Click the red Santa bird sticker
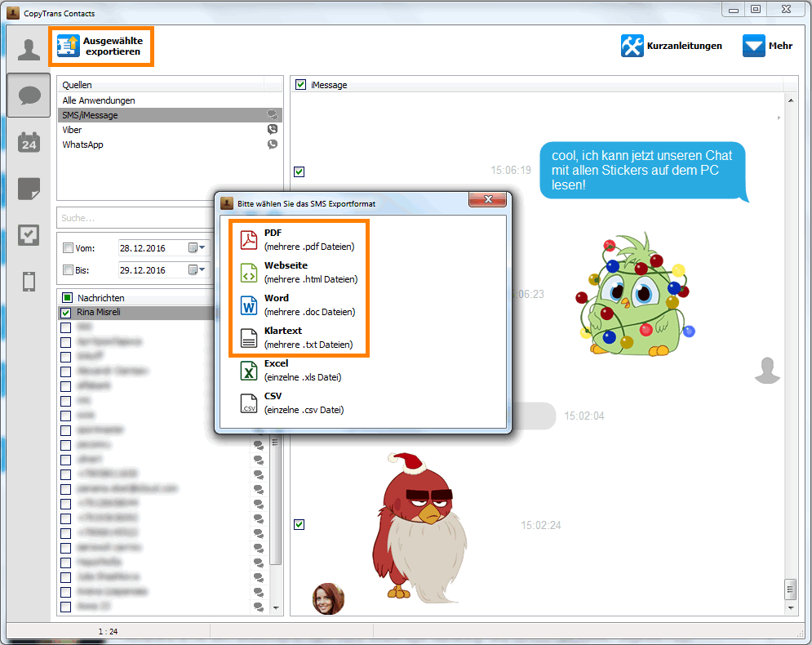 (420, 527)
